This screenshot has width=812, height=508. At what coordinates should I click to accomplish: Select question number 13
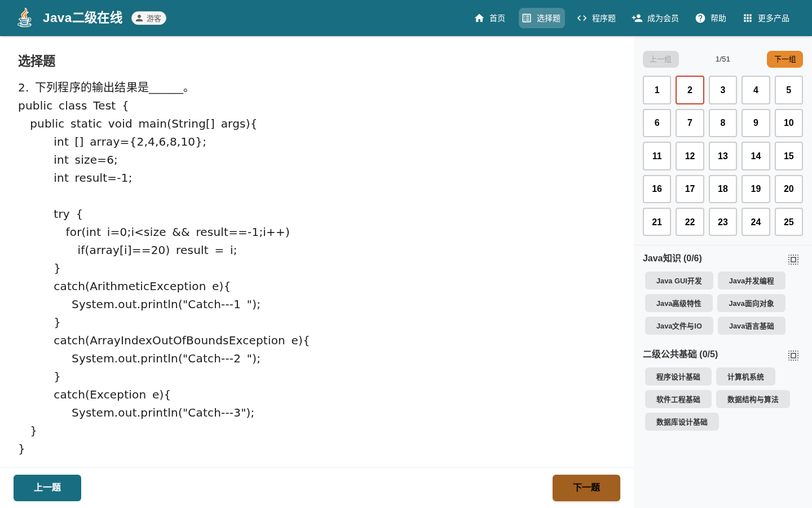[723, 156]
